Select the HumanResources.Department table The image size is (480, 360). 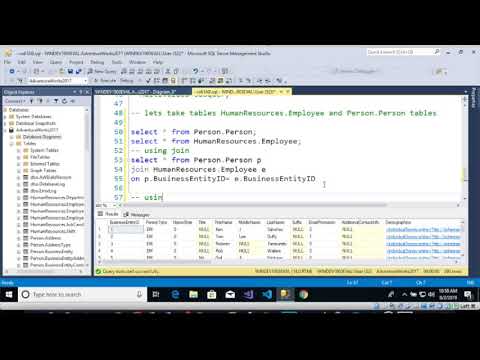(57, 198)
